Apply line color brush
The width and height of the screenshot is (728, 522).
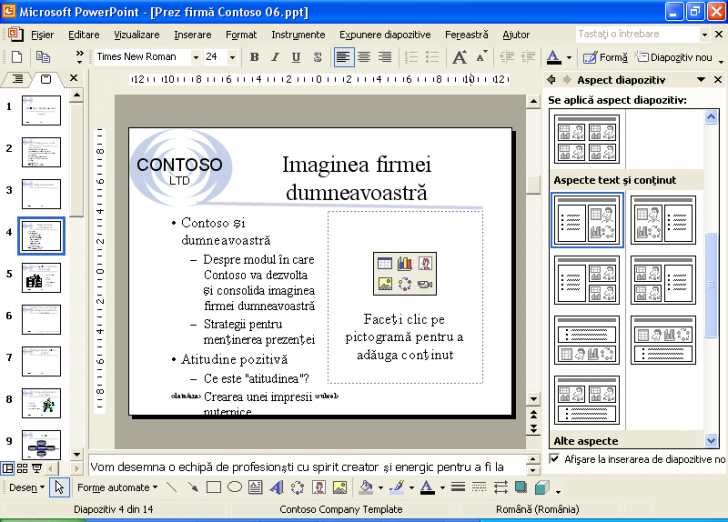397,487
